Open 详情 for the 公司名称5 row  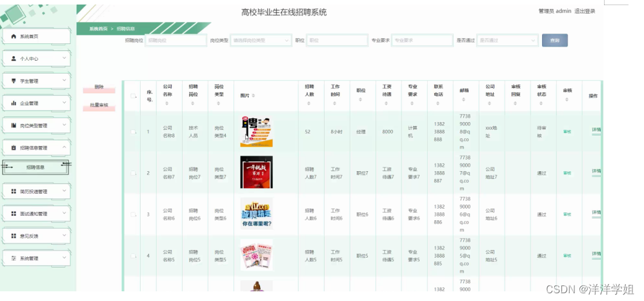596,254
